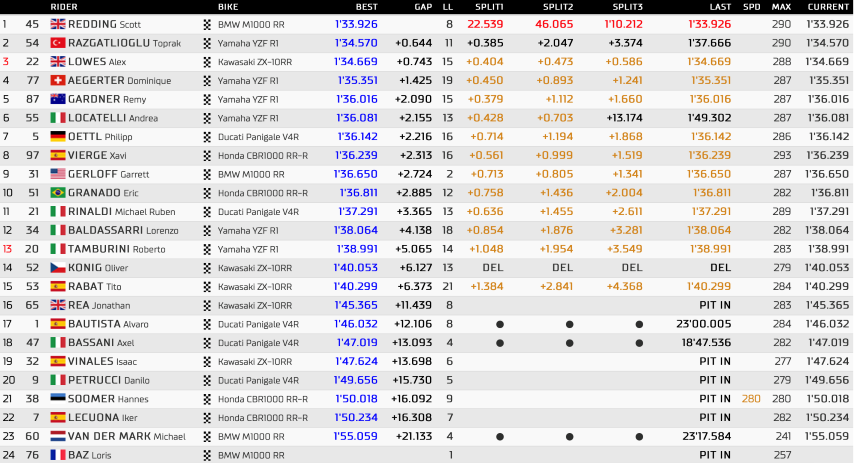Click the checkered flag icon in BAUTISTA's row
854x463 pixels.
click(207, 324)
